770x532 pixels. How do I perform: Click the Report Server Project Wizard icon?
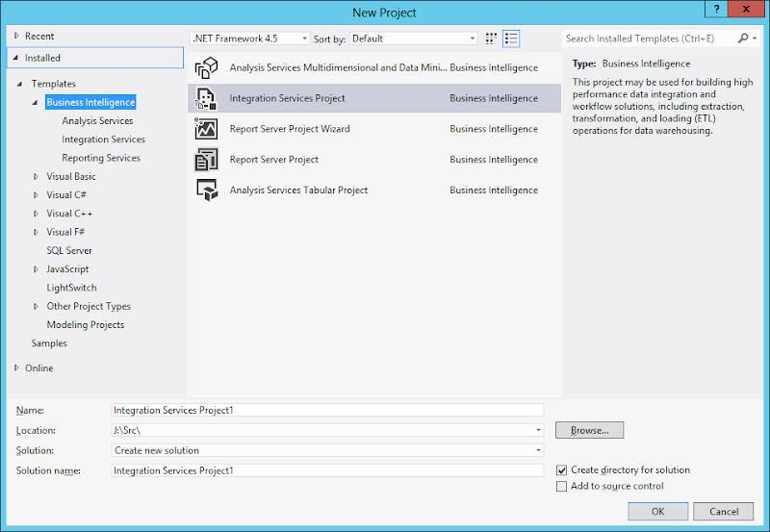[x=206, y=129]
